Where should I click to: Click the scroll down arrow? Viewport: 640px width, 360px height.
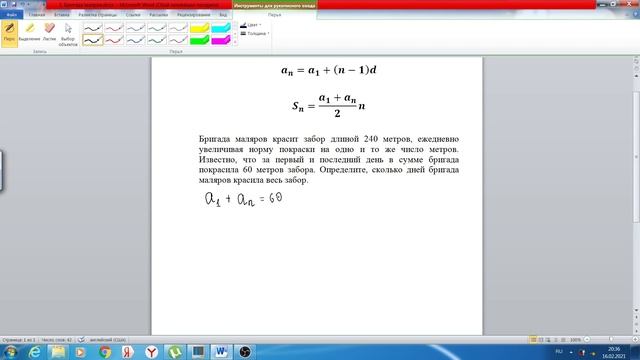[x=636, y=311]
